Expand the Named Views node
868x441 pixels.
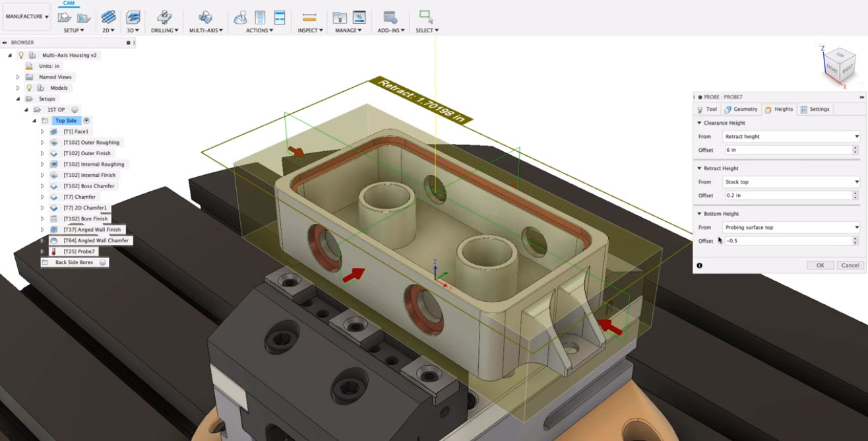pos(18,77)
